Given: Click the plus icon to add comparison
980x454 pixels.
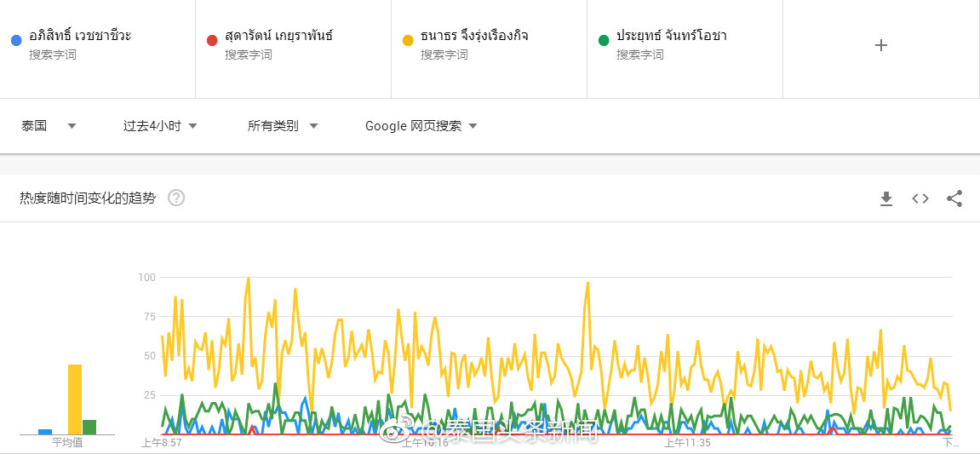Looking at the screenshot, I should 881,45.
